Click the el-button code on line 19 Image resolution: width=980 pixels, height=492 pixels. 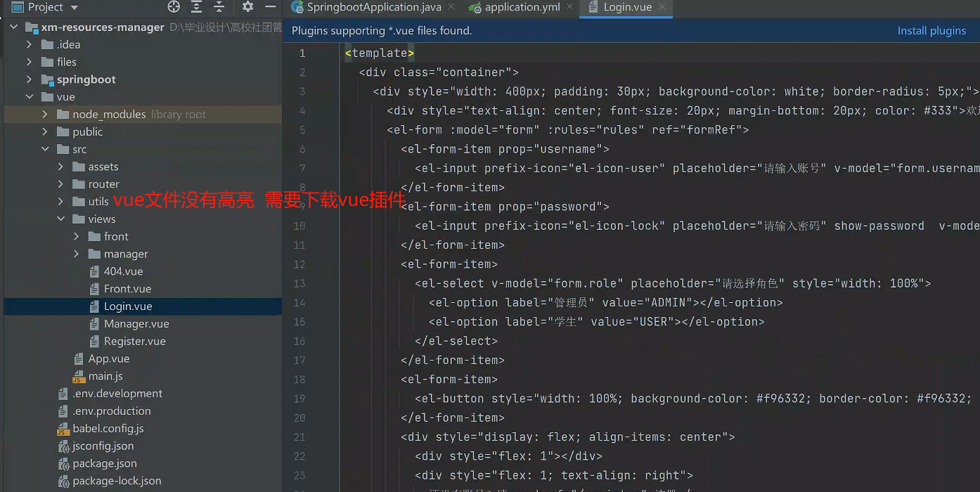[x=694, y=399]
